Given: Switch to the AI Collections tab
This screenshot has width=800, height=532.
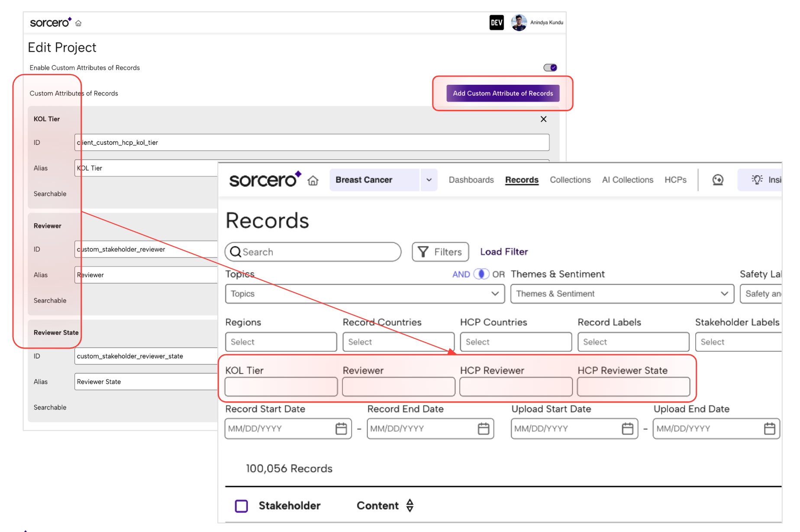Looking at the screenshot, I should tap(627, 180).
